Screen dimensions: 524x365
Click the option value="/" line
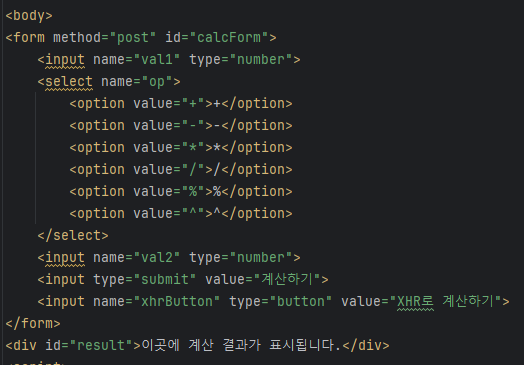pos(181,170)
